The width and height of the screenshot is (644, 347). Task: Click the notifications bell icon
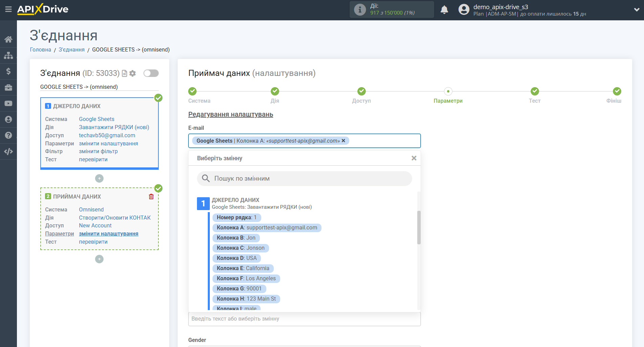click(444, 10)
